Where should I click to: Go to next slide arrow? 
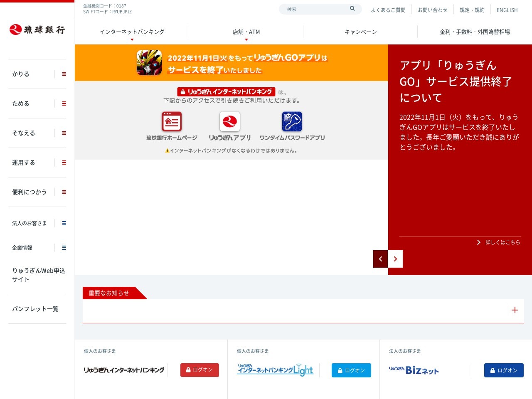click(x=395, y=259)
